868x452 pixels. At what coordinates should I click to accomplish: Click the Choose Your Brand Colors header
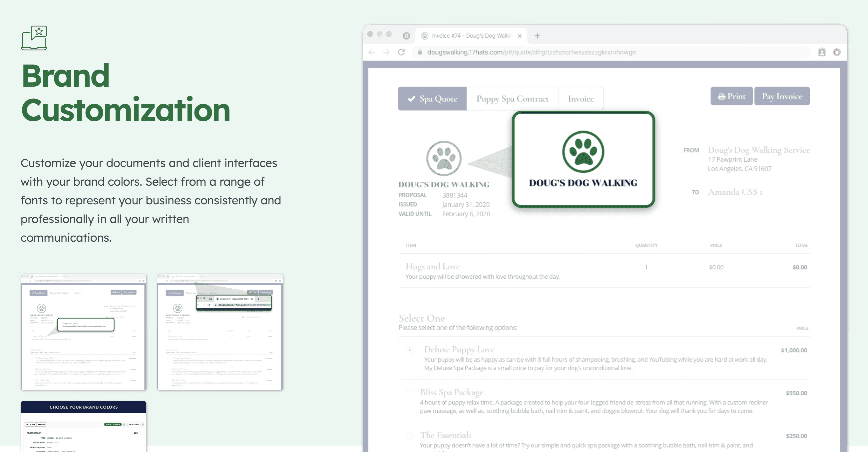click(x=84, y=407)
